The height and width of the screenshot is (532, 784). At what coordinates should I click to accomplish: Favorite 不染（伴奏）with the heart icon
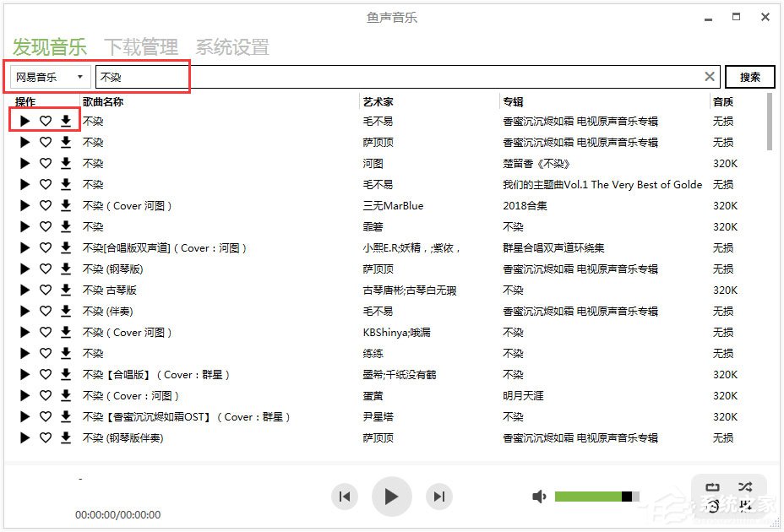click(46, 311)
